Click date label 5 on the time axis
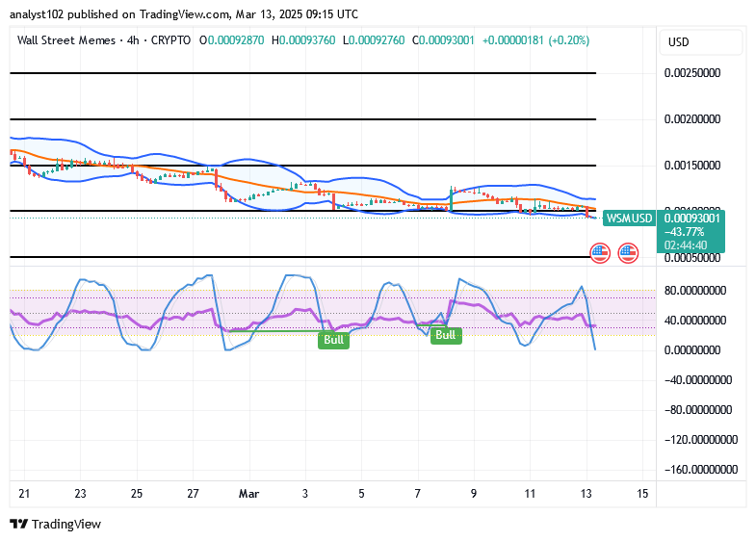Screen dimensions: 756x541 (361, 493)
